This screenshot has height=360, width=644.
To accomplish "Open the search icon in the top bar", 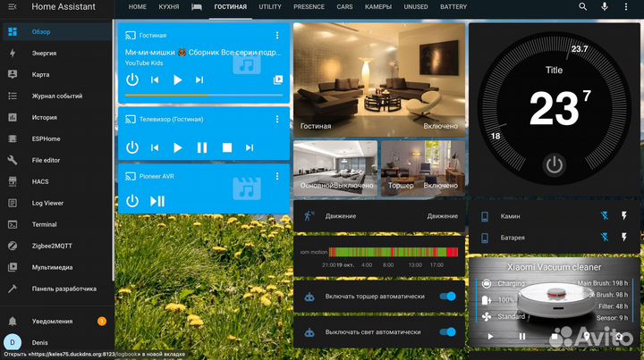I will (583, 7).
